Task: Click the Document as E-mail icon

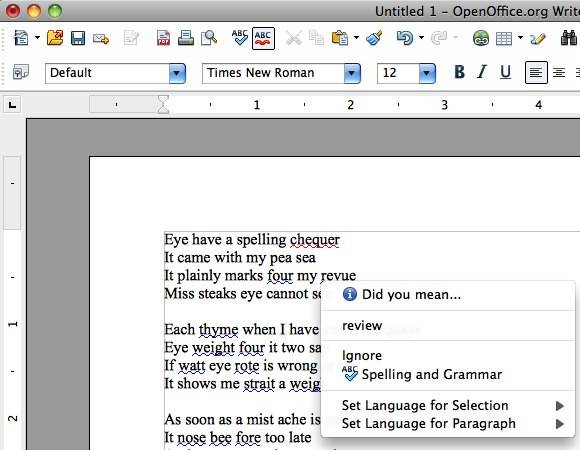Action: (101, 38)
